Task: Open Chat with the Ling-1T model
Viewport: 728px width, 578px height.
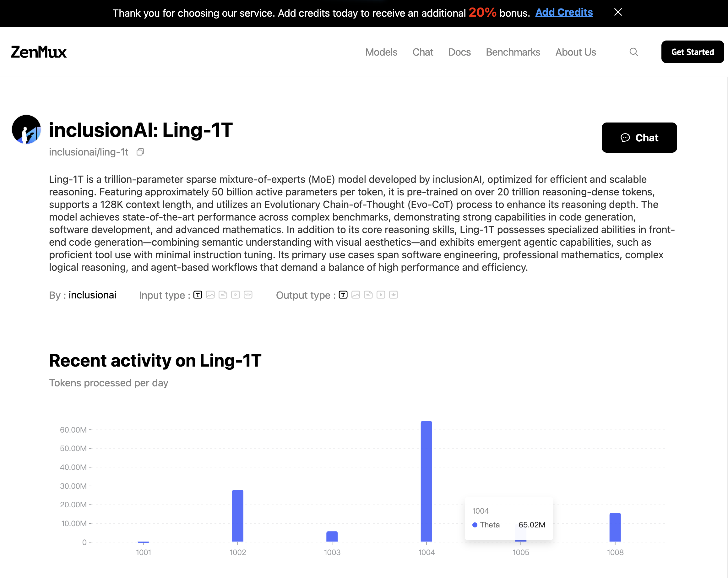Action: [x=639, y=138]
